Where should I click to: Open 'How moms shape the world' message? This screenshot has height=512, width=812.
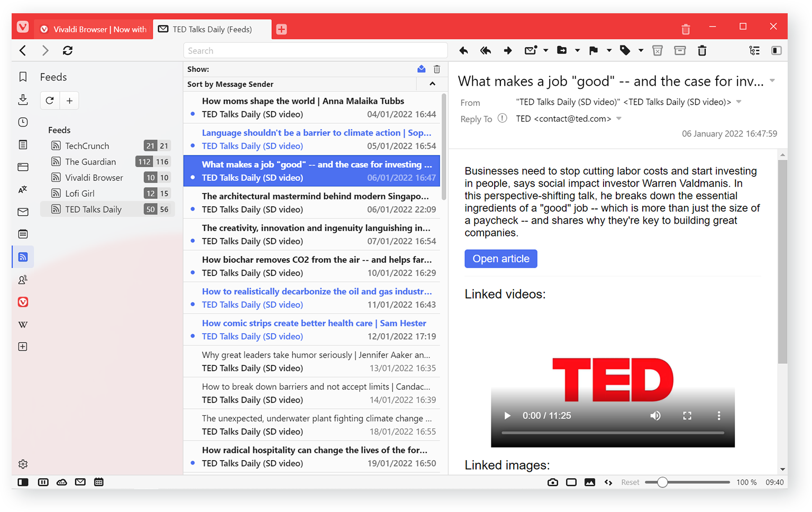(x=312, y=107)
